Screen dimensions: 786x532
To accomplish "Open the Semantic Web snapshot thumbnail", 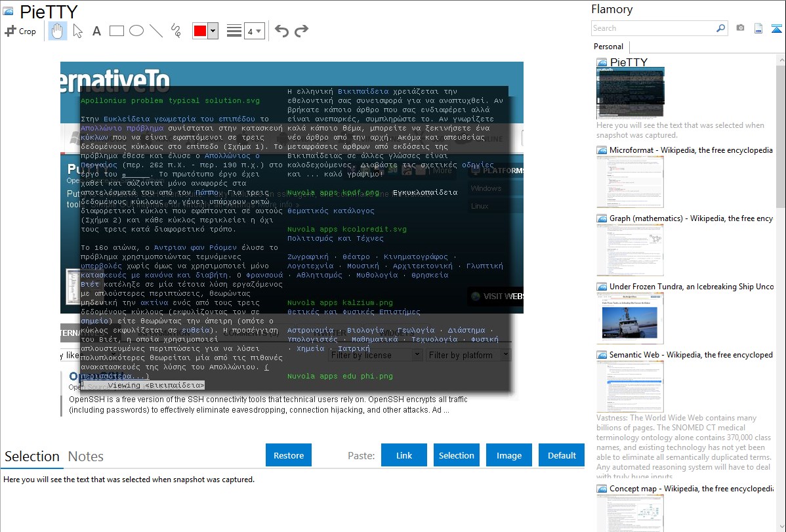I will tap(630, 386).
